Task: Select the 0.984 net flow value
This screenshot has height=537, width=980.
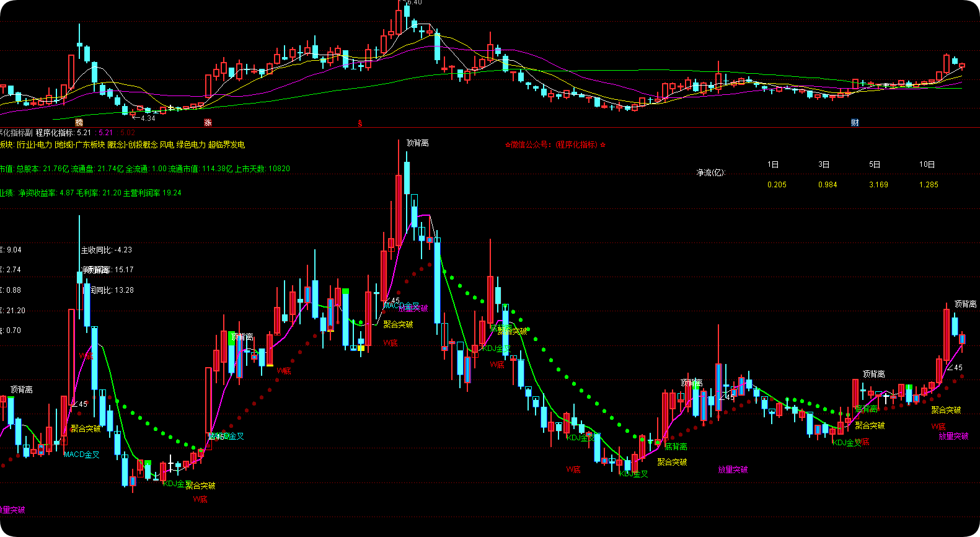Action: click(x=828, y=185)
